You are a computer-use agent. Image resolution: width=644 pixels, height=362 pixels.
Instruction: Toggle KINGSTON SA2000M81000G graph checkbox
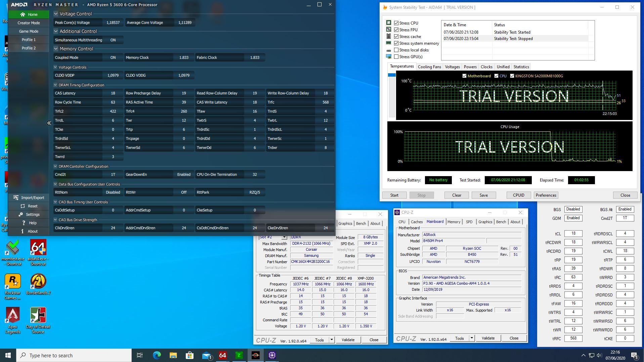click(512, 76)
